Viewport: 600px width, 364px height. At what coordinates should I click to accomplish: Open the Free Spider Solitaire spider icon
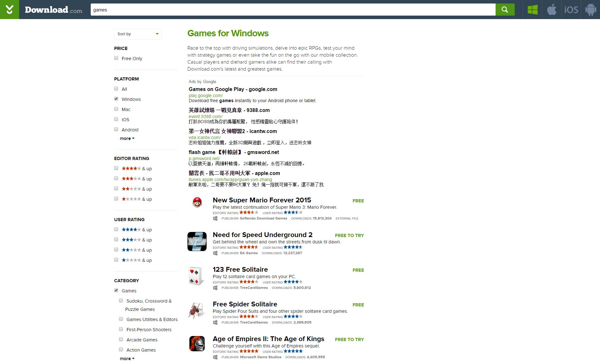(196, 311)
